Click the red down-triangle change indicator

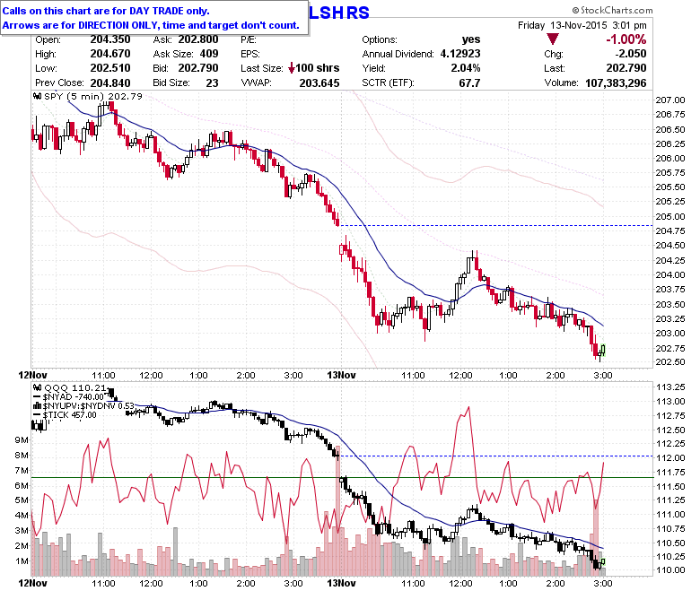point(553,39)
